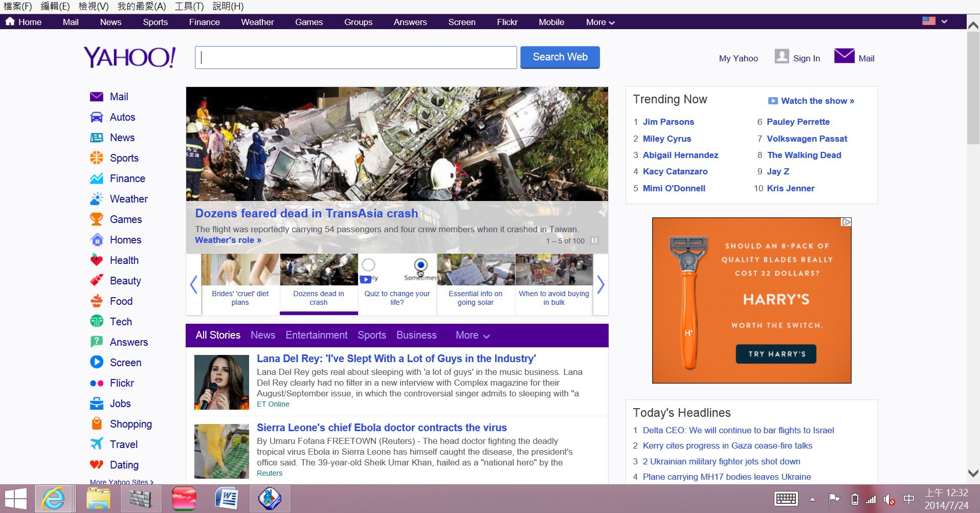Click the Answers question mark icon
This screenshot has width=980, height=513.
(x=97, y=342)
